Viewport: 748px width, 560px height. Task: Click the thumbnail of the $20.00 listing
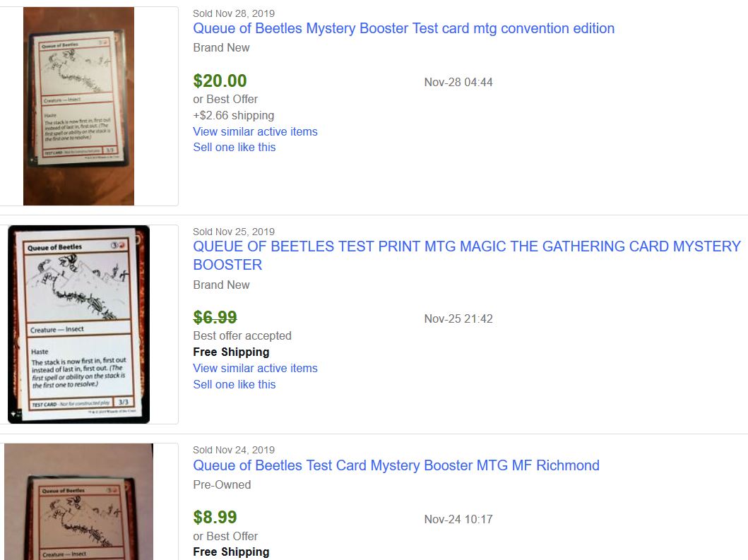tap(78, 106)
